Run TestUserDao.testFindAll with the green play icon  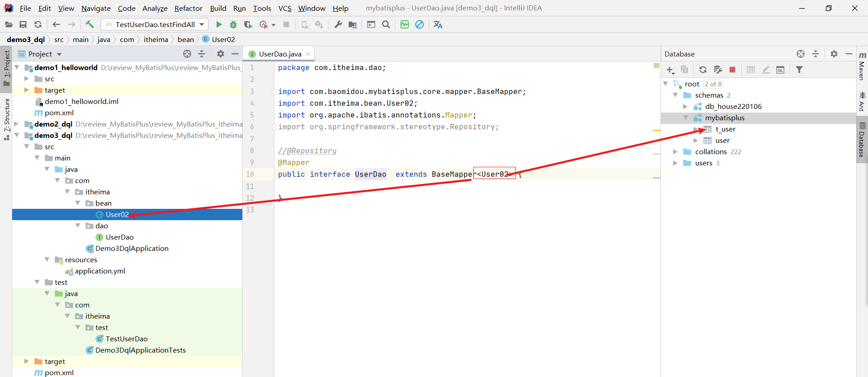tap(219, 24)
